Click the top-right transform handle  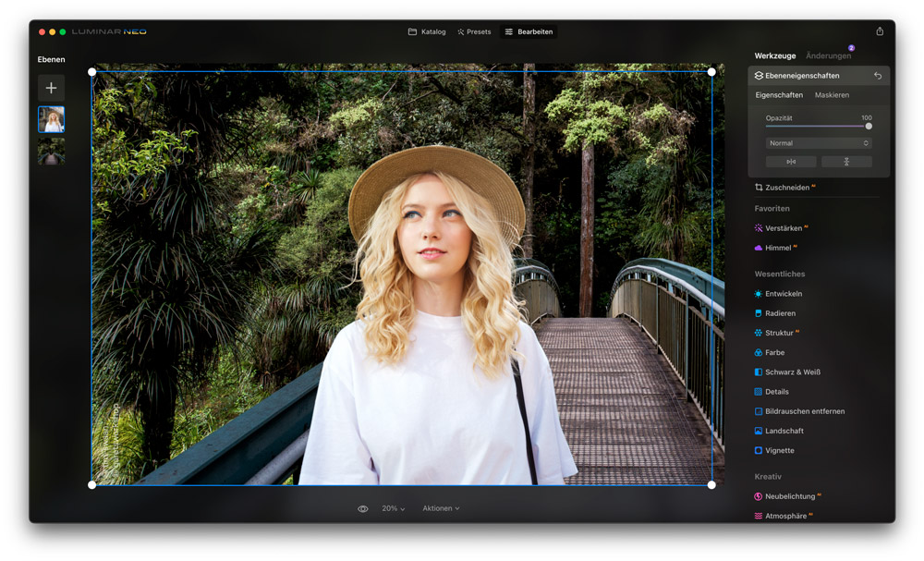[x=711, y=72]
